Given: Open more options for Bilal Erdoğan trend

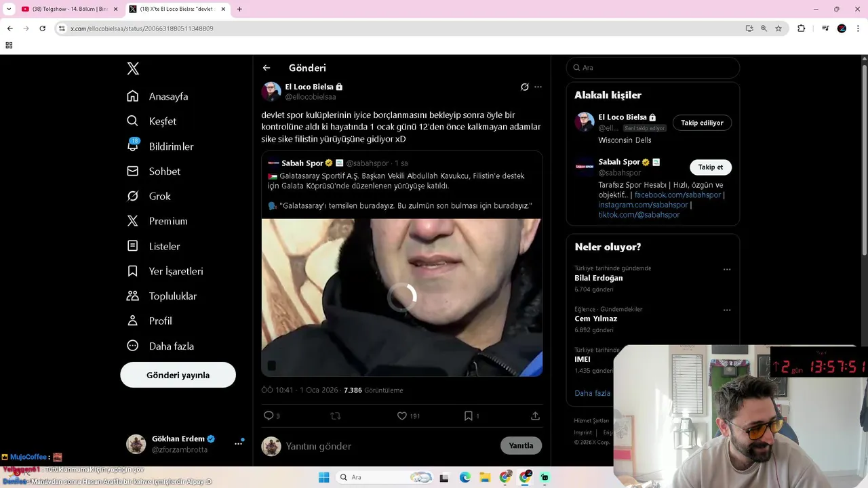Looking at the screenshot, I should point(727,269).
